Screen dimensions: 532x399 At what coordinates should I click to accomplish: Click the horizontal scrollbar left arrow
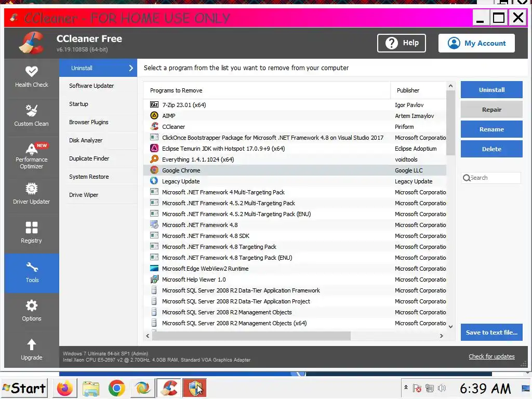coord(148,336)
